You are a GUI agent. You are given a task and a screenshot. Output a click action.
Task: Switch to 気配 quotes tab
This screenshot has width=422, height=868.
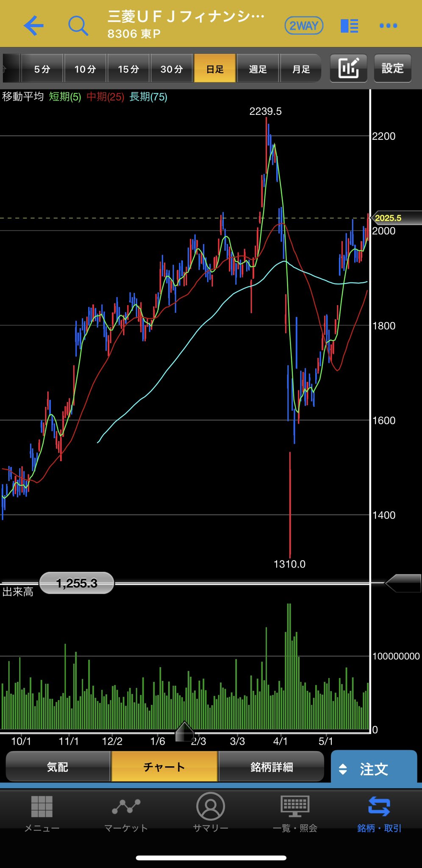(58, 767)
